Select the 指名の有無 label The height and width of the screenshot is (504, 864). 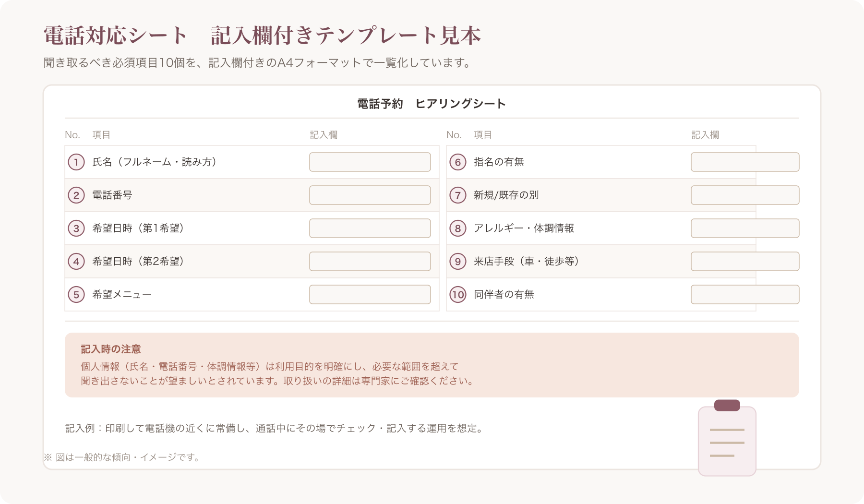tap(499, 162)
